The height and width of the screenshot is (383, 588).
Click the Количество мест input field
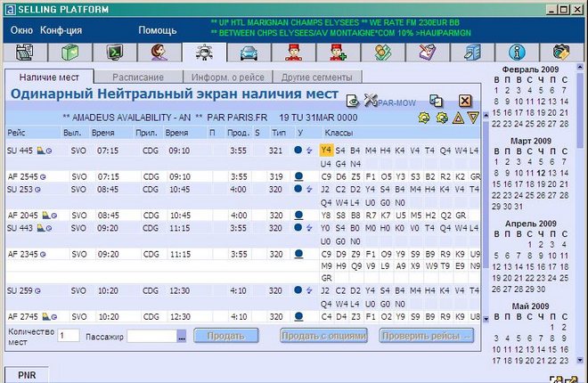[x=69, y=336]
